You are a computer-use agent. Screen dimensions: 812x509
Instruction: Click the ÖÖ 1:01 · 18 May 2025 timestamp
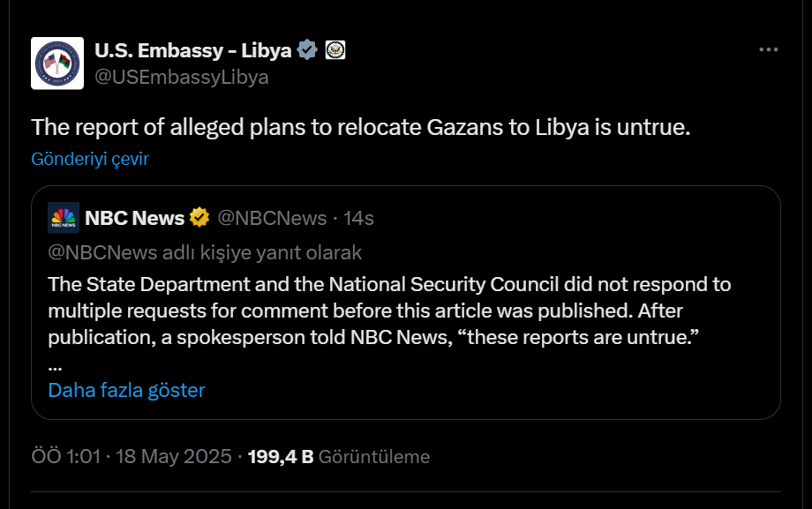[x=132, y=457]
